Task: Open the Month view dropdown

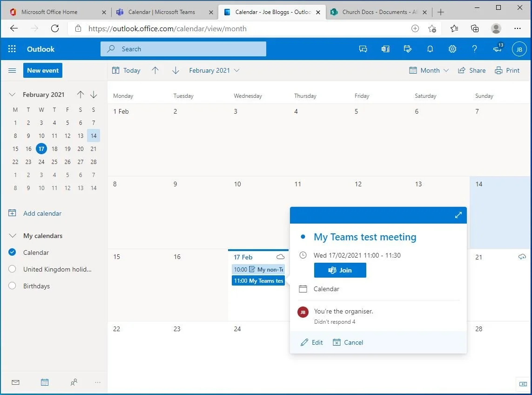Action: [429, 70]
